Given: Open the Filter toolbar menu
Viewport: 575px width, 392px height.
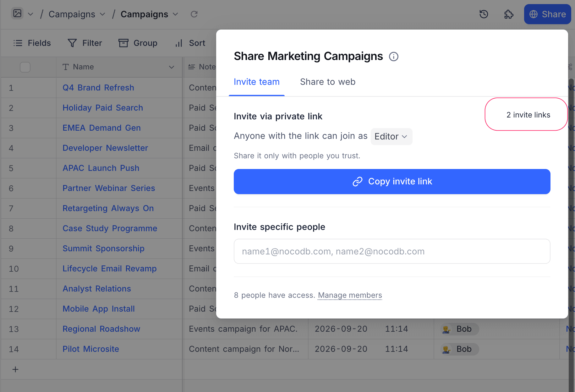Looking at the screenshot, I should (x=85, y=43).
